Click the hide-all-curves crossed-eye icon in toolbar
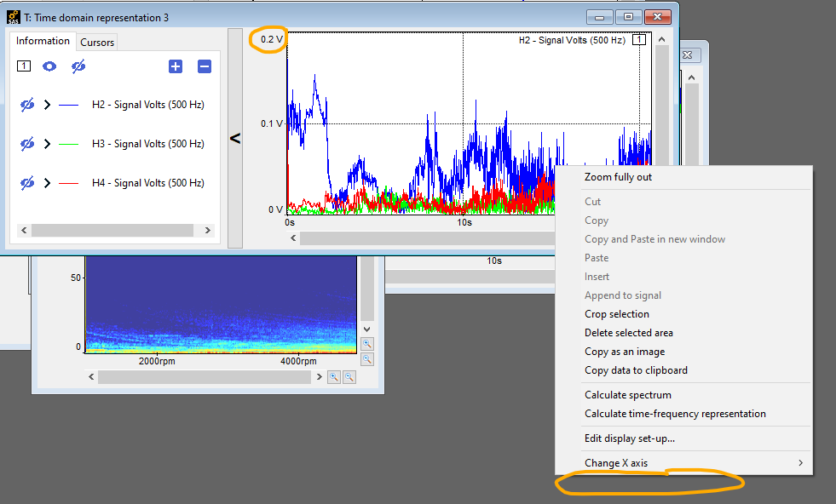This screenshot has height=504, width=836. click(78, 66)
